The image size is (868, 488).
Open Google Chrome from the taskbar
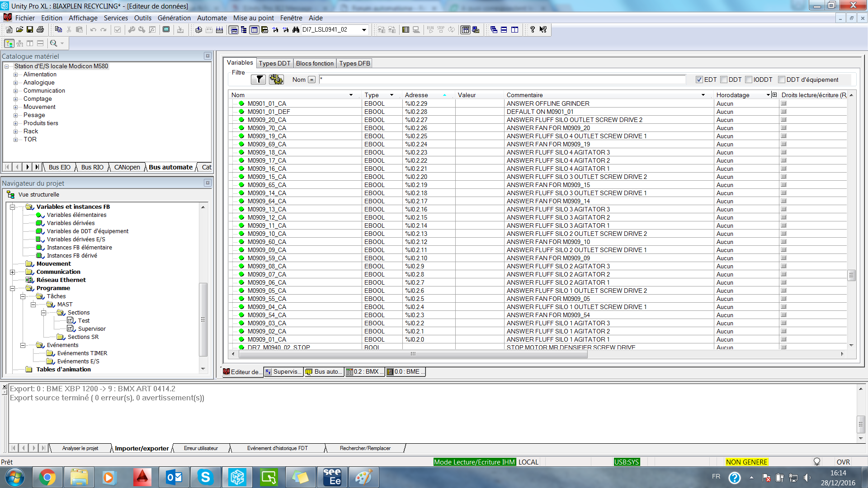click(x=47, y=477)
